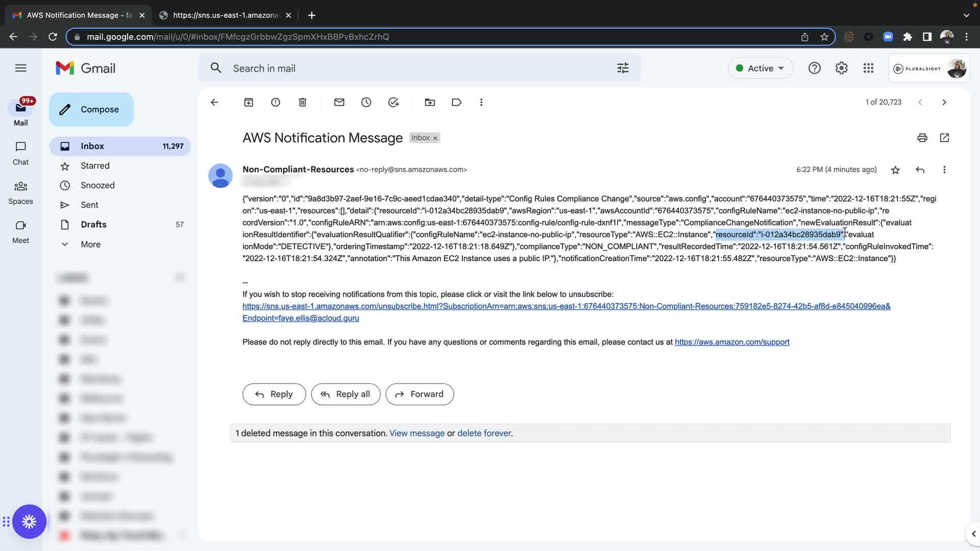
Task: Switch to the sns.us-east-1.amazonaws browser tab
Action: click(x=225, y=15)
